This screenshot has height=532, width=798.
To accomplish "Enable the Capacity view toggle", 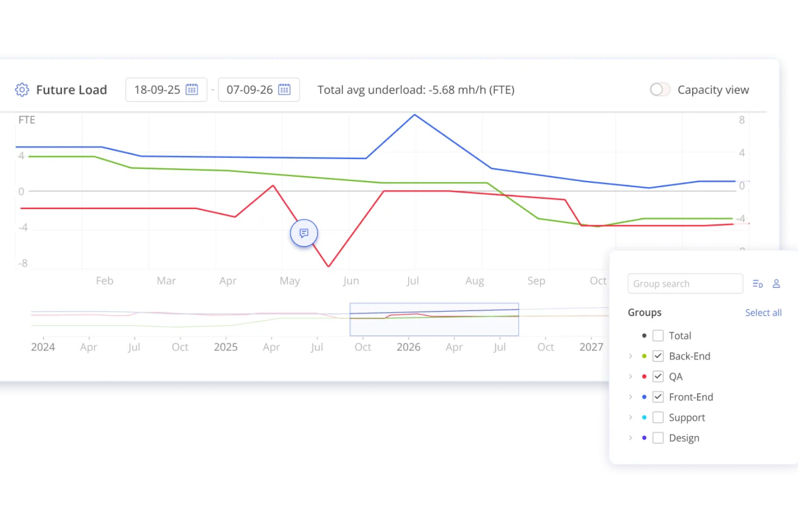I will (x=659, y=89).
